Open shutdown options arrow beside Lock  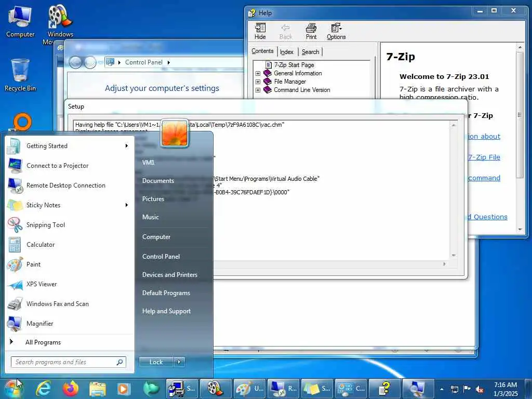point(179,362)
